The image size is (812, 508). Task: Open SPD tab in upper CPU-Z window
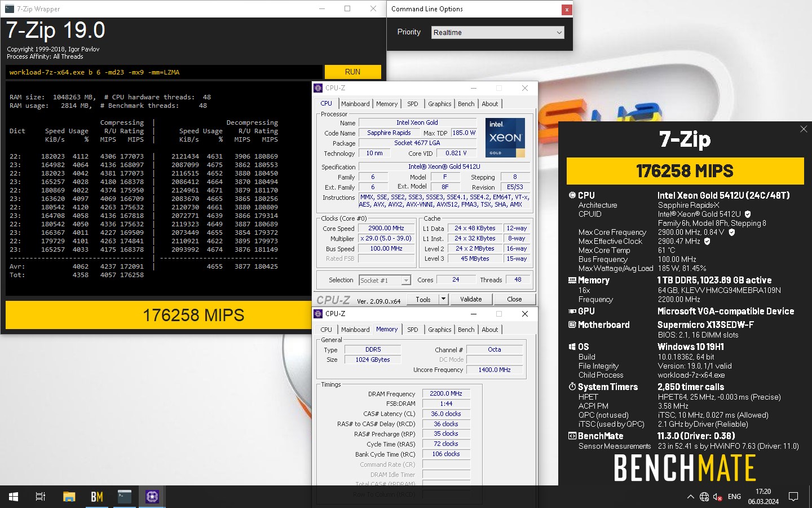point(413,104)
